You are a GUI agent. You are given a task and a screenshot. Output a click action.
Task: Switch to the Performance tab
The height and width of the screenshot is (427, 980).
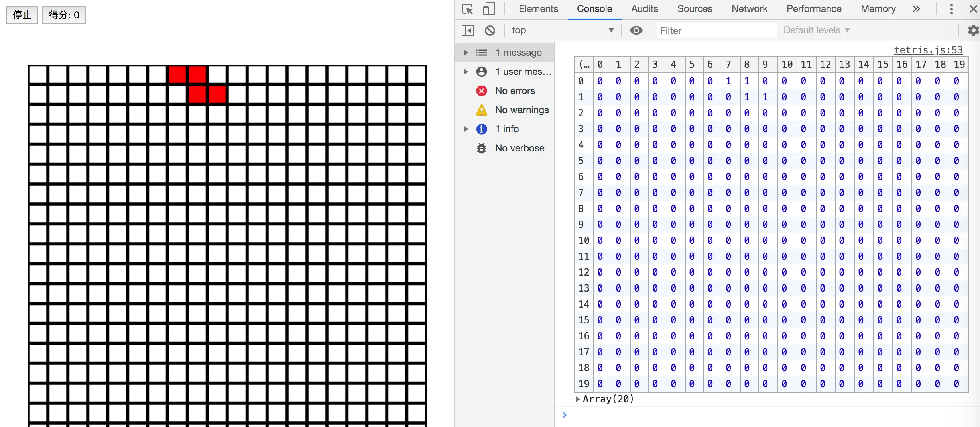pyautogui.click(x=814, y=9)
